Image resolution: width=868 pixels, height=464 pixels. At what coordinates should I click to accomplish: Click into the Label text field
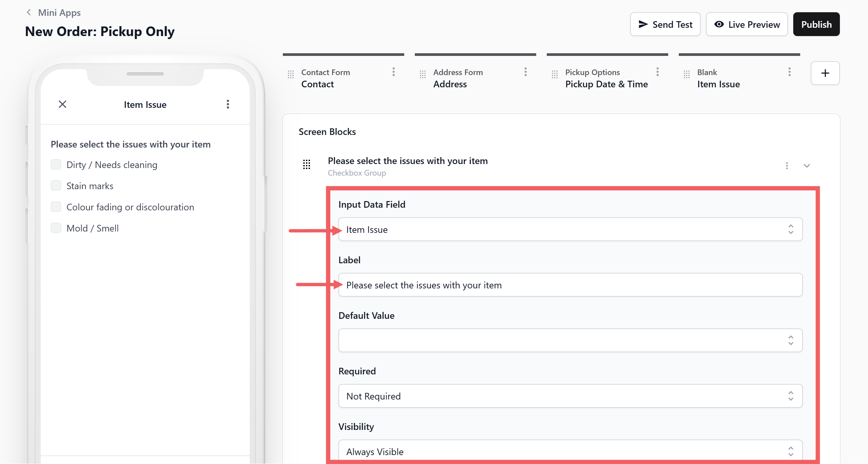click(x=570, y=285)
